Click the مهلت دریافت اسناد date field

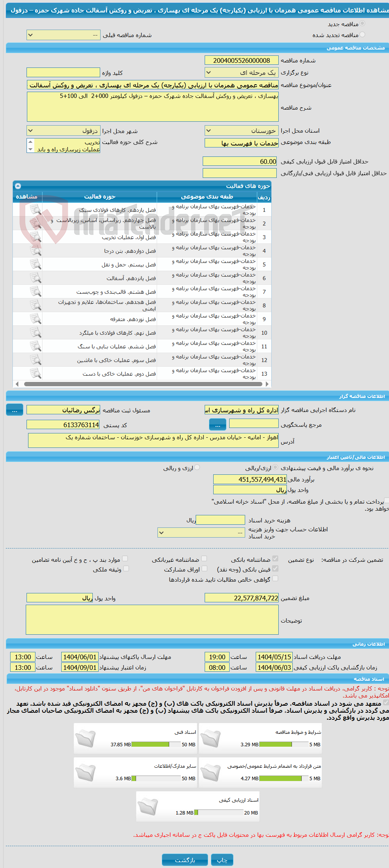pos(274,657)
